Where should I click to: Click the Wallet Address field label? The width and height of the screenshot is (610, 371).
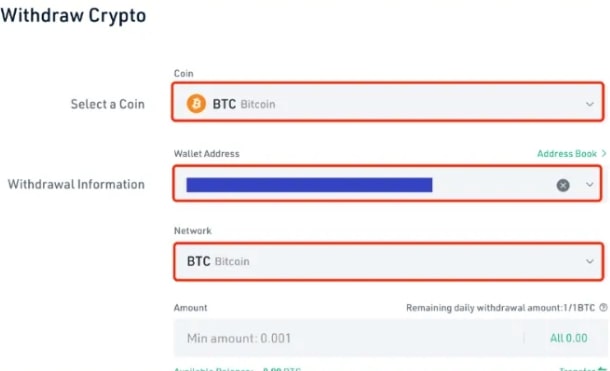pos(207,154)
